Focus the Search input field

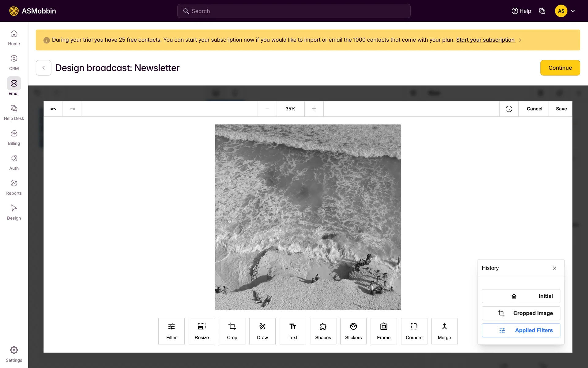click(294, 11)
